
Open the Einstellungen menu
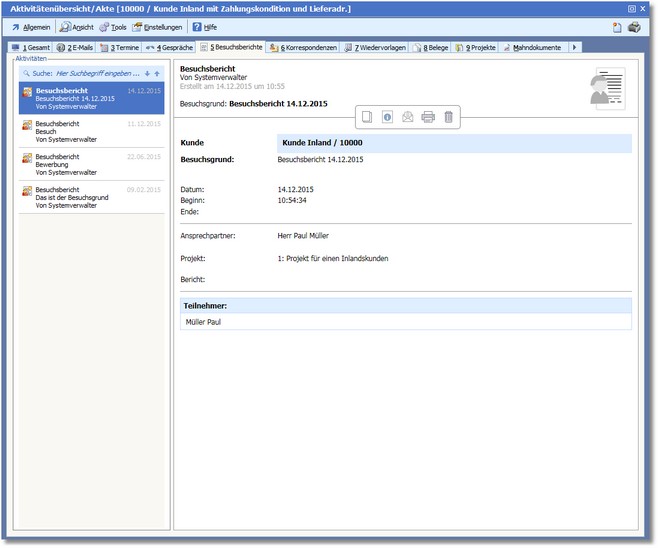(157, 27)
